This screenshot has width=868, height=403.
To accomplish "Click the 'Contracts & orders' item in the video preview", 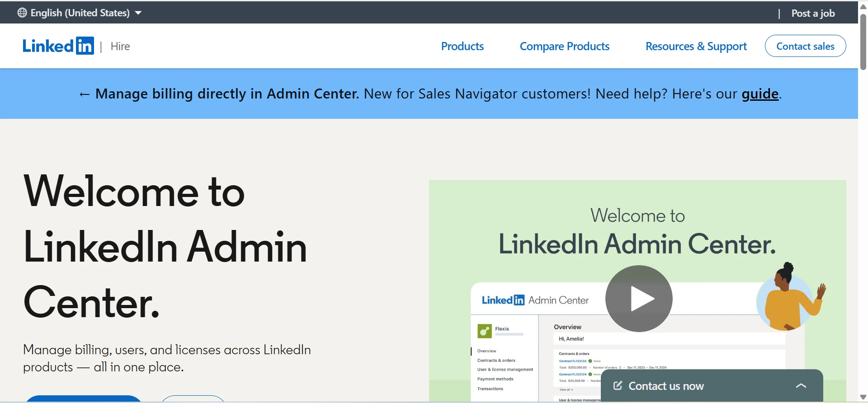I will pyautogui.click(x=496, y=361).
